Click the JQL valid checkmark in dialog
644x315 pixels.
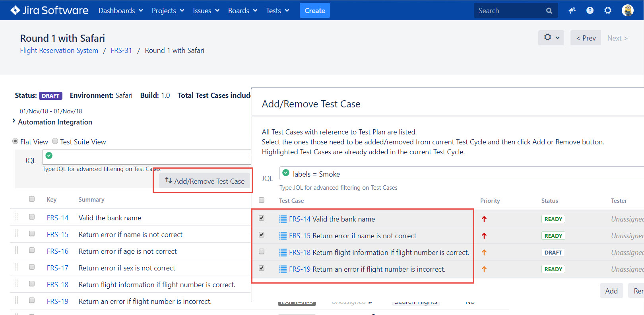tap(286, 173)
